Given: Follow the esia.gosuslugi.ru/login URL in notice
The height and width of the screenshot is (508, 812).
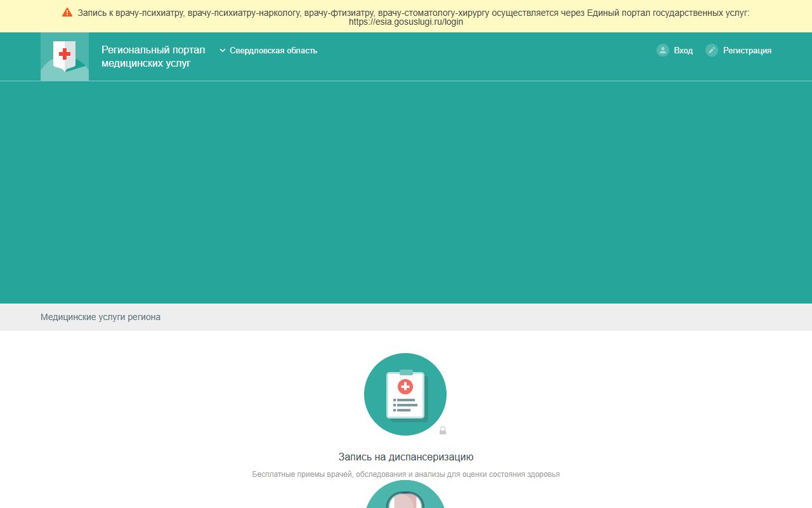Looking at the screenshot, I should point(406,22).
